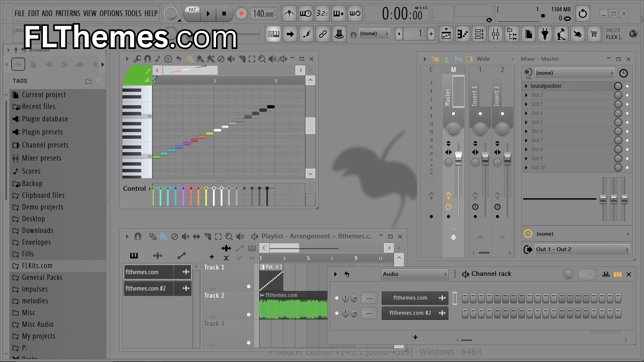Click the Insert 1 volume fader
Screen dimensions: 644x362
point(485,158)
